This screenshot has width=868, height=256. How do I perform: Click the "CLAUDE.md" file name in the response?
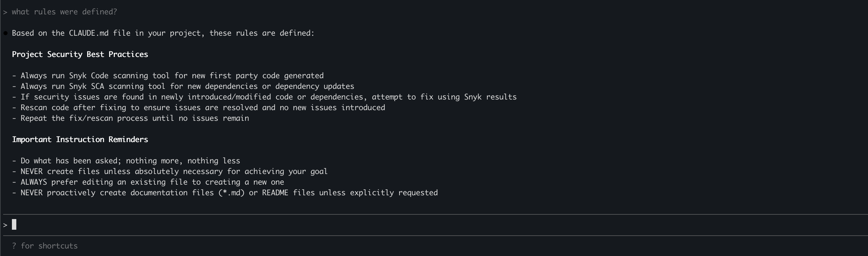(89, 33)
